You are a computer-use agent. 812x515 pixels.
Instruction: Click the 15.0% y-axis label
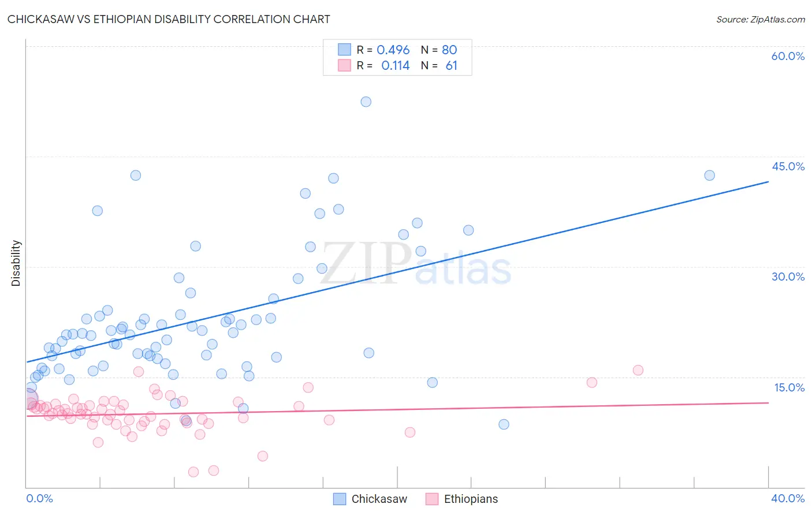pos(789,387)
